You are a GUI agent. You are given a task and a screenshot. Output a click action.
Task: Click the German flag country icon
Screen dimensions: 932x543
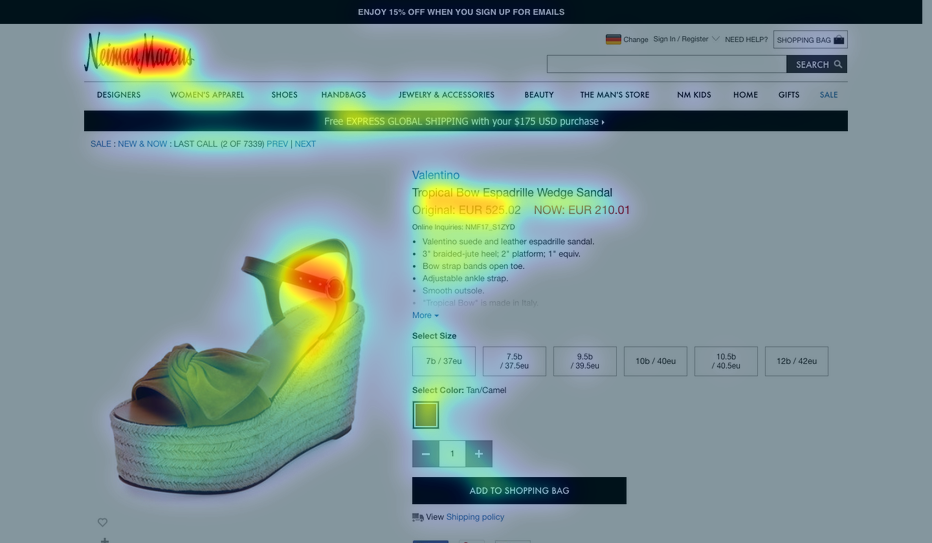tap(613, 39)
